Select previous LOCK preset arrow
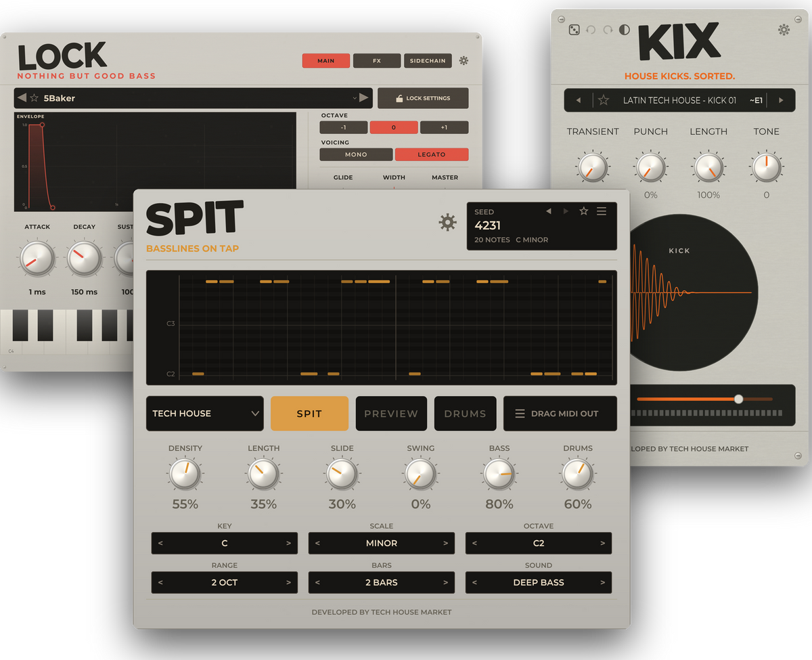This screenshot has height=660, width=812. tap(22, 98)
